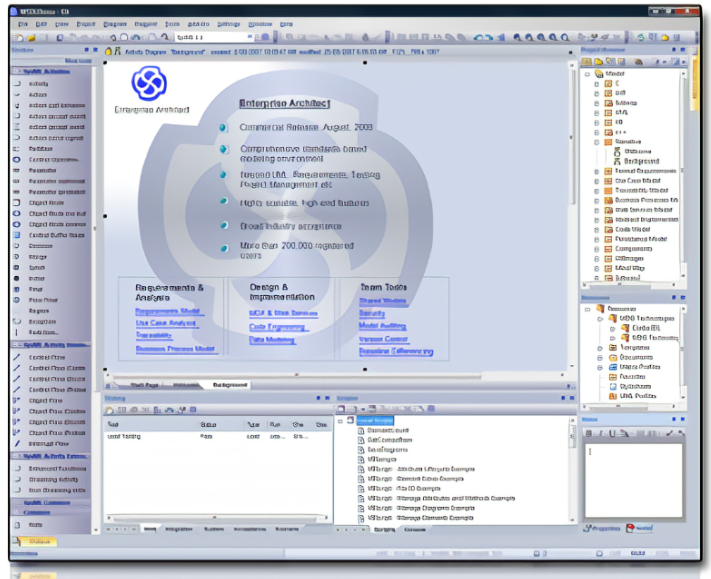Switch to the Start Page tab

coord(144,385)
